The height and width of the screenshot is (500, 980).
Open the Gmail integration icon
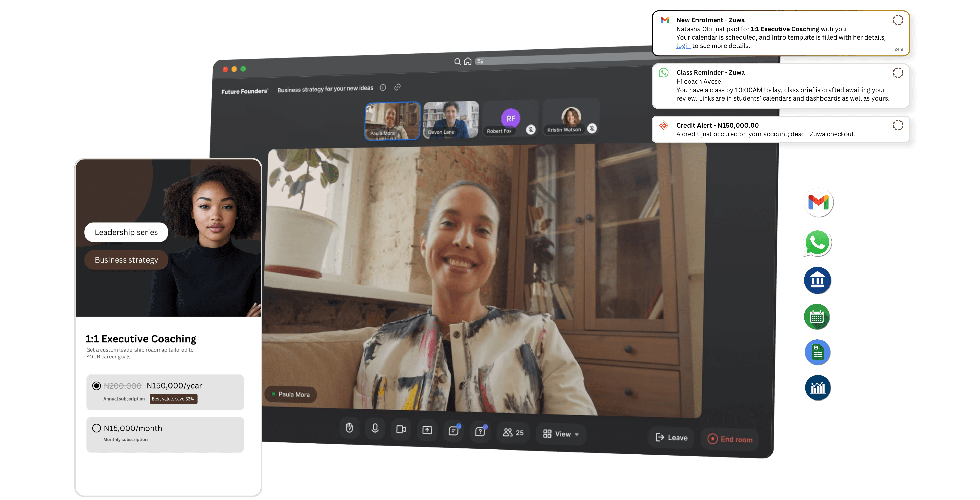tap(818, 202)
